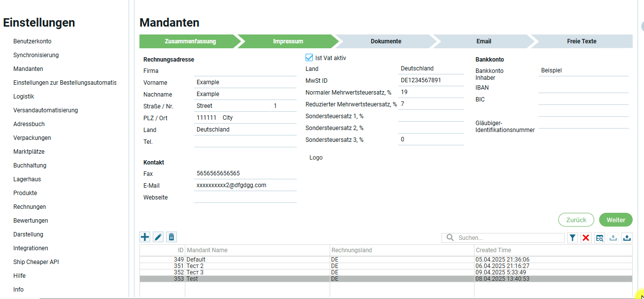Open Marktplätze in the settings sidebar
The height and width of the screenshot is (299, 644).
29,152
